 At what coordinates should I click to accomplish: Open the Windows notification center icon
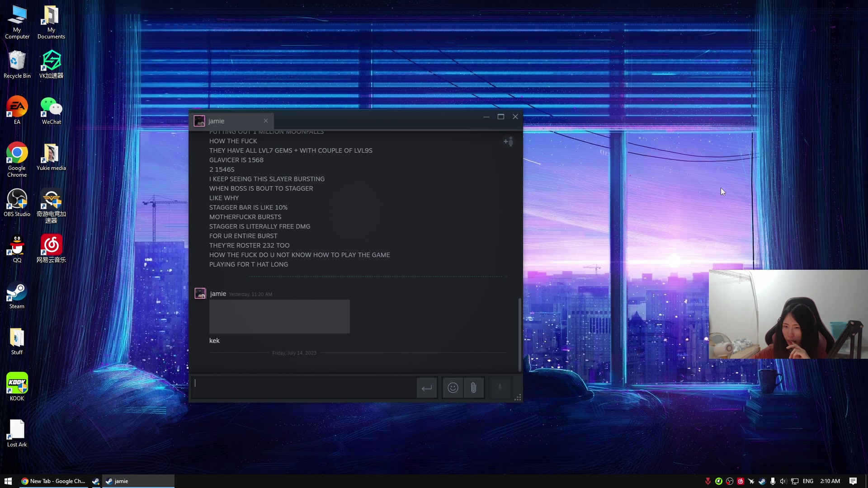(x=853, y=481)
